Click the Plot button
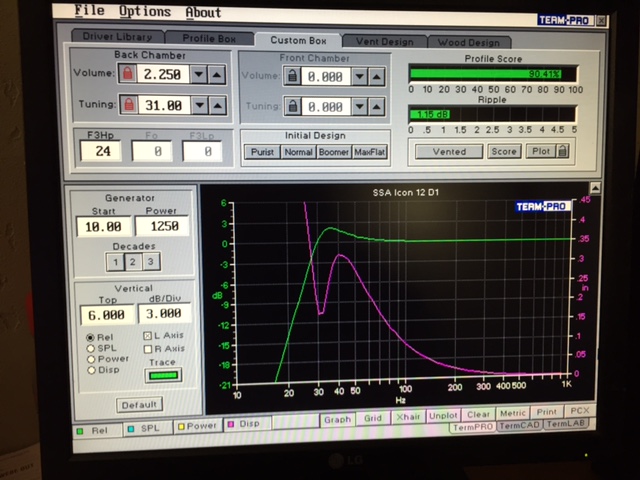This screenshot has width=640, height=480. click(x=541, y=151)
